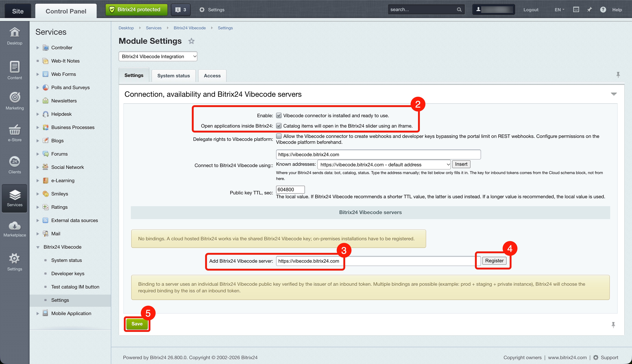Image resolution: width=632 pixels, height=364 pixels.
Task: Open the module selector dropdown
Action: (158, 56)
